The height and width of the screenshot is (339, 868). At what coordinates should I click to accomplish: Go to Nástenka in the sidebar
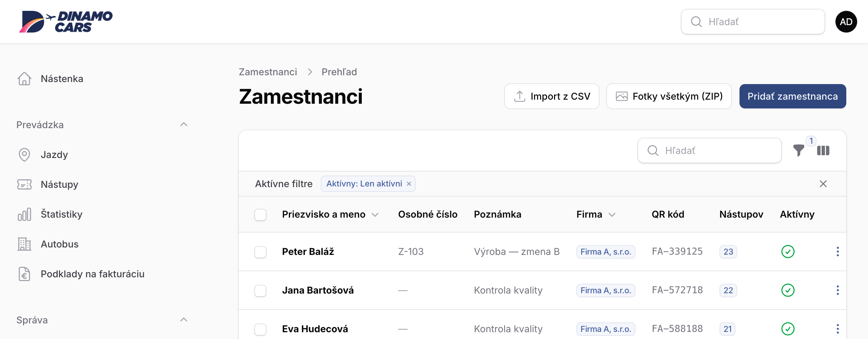pos(62,79)
